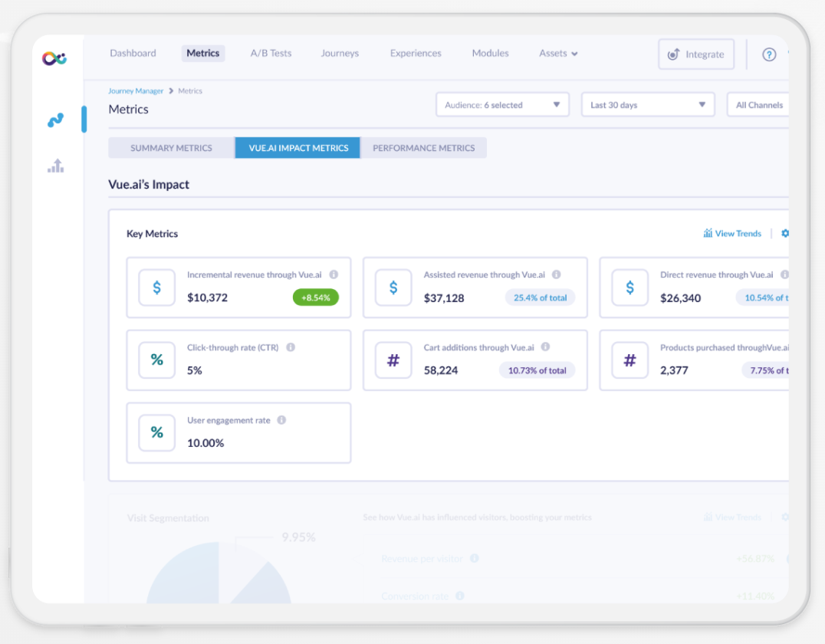Click the Key Metrics section title

(152, 234)
